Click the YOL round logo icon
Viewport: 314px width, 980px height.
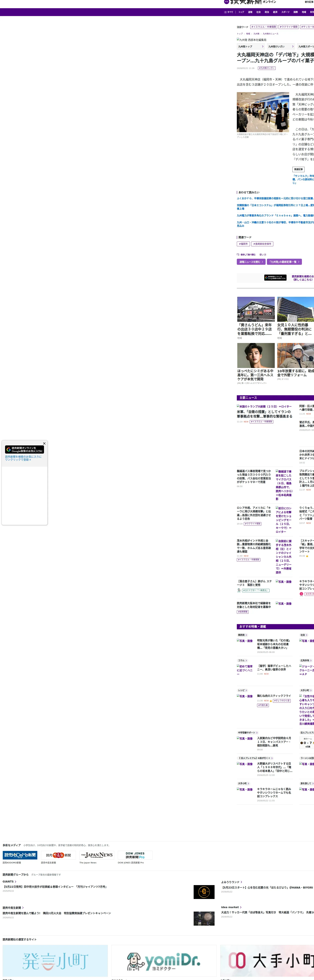226,2
